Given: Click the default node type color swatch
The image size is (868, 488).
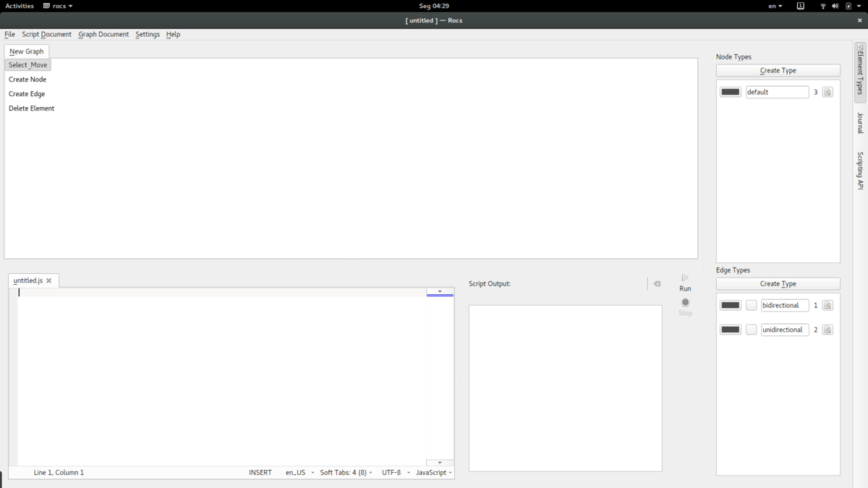Looking at the screenshot, I should (x=731, y=93).
